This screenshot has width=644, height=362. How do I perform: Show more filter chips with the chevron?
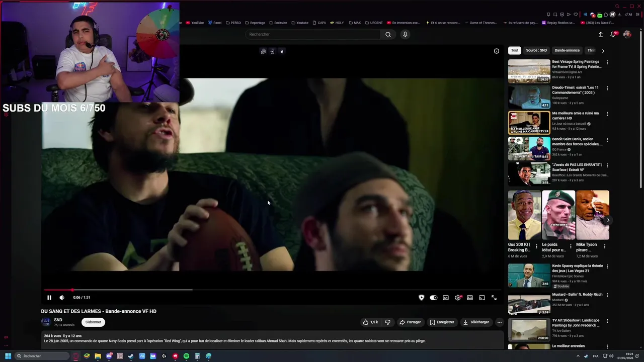pos(603,50)
